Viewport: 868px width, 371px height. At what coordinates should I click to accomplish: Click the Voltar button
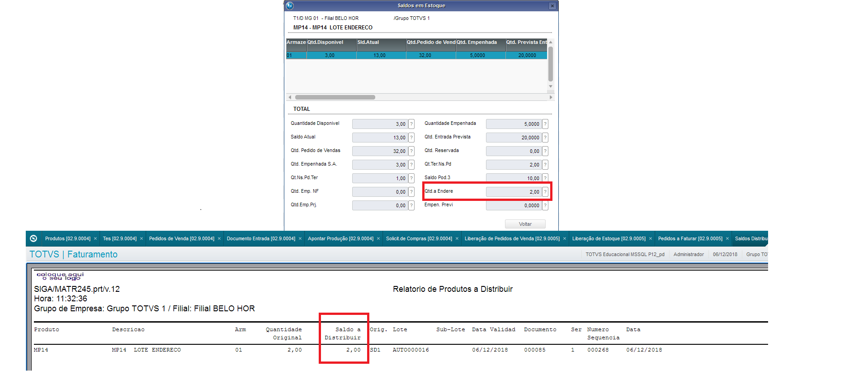(525, 224)
